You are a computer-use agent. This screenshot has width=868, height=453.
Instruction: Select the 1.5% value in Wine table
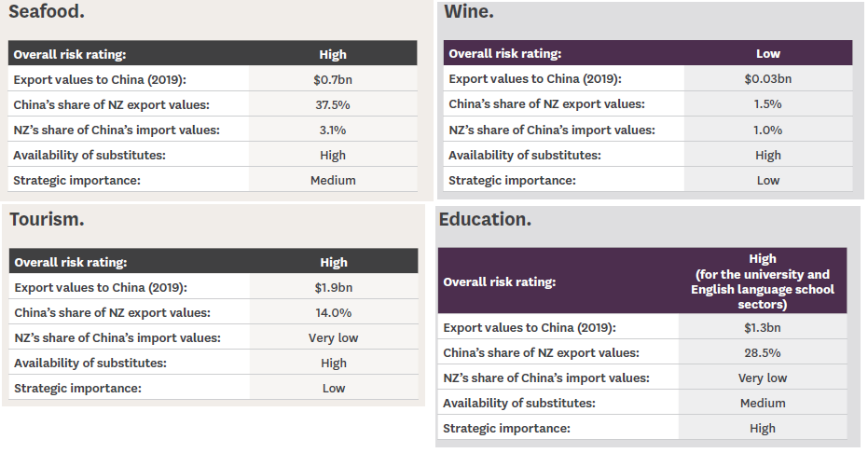point(768,104)
